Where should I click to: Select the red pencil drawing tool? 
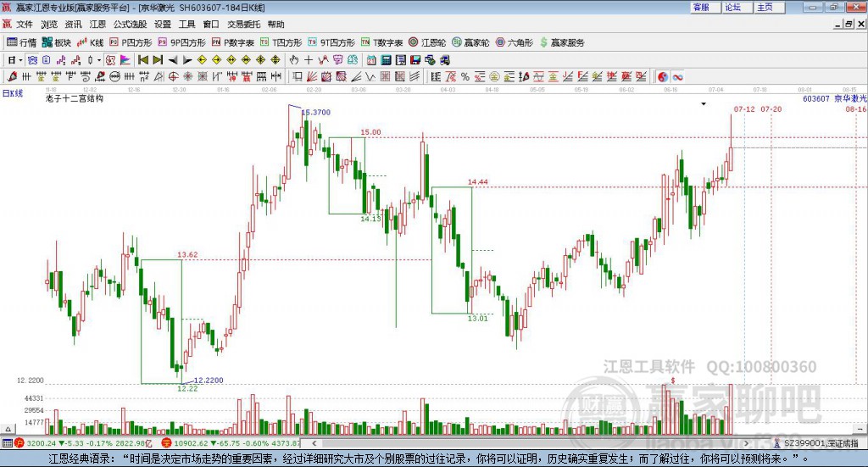click(12, 77)
